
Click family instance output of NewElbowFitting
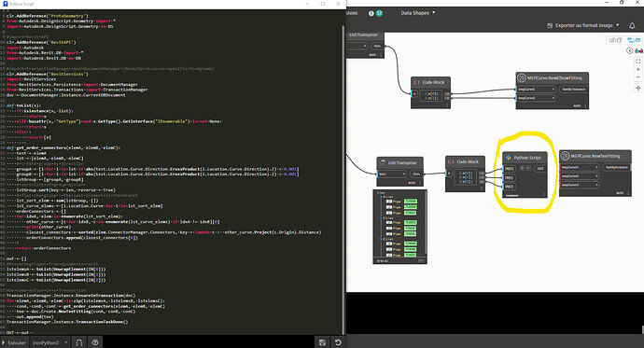click(574, 89)
